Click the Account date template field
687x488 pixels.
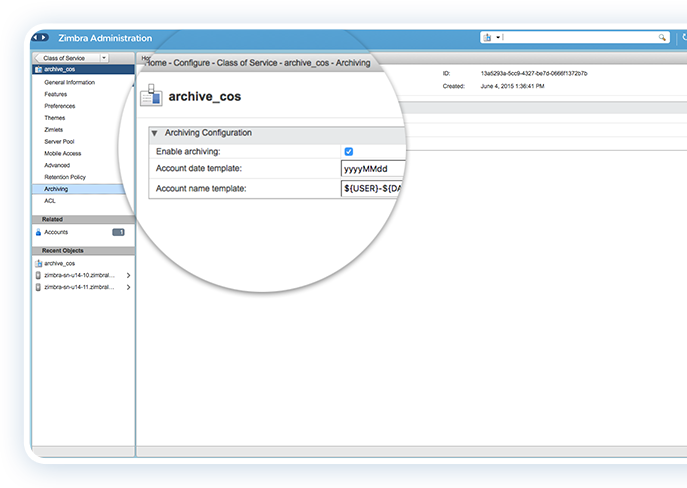(373, 169)
